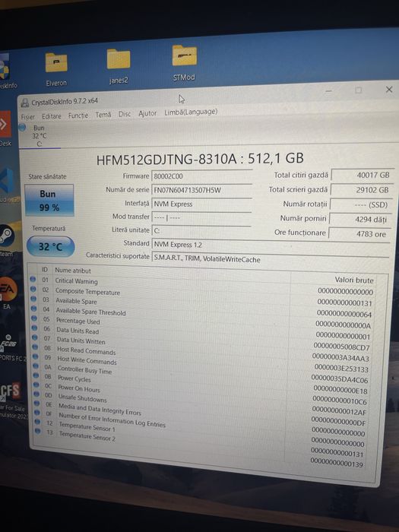399x532 pixels.
Task: Click the CrystalDiskInfo title bar app icon
Action: pos(25,103)
